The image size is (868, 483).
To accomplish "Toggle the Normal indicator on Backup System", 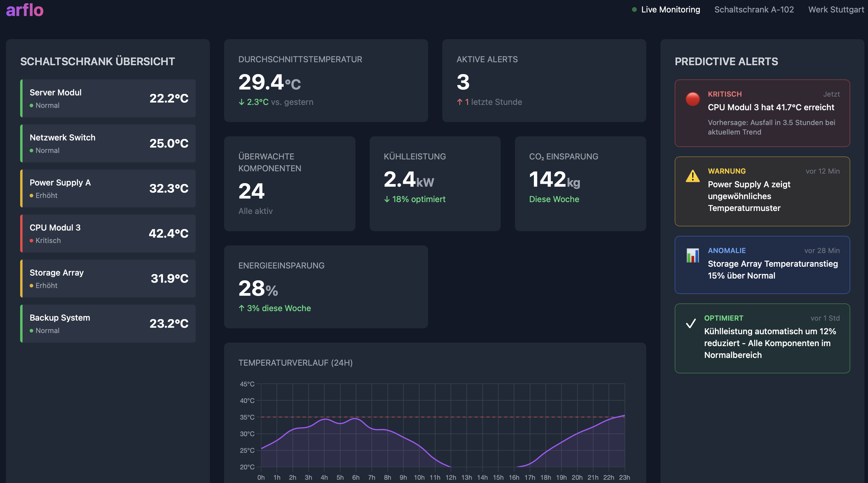I will pos(31,330).
